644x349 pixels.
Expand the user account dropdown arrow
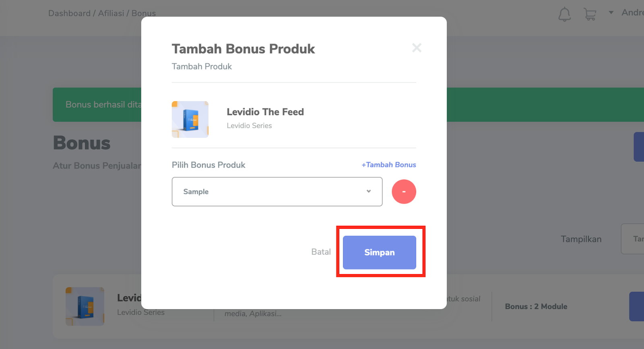(611, 12)
